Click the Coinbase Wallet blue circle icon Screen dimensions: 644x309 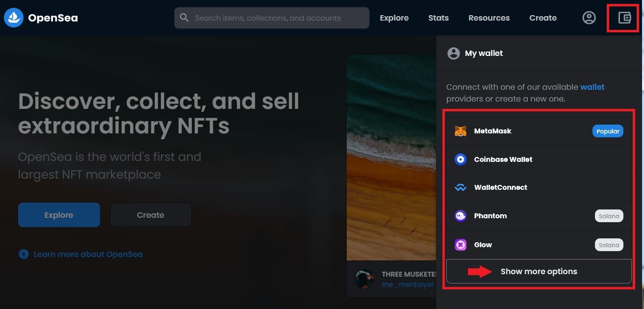click(461, 159)
